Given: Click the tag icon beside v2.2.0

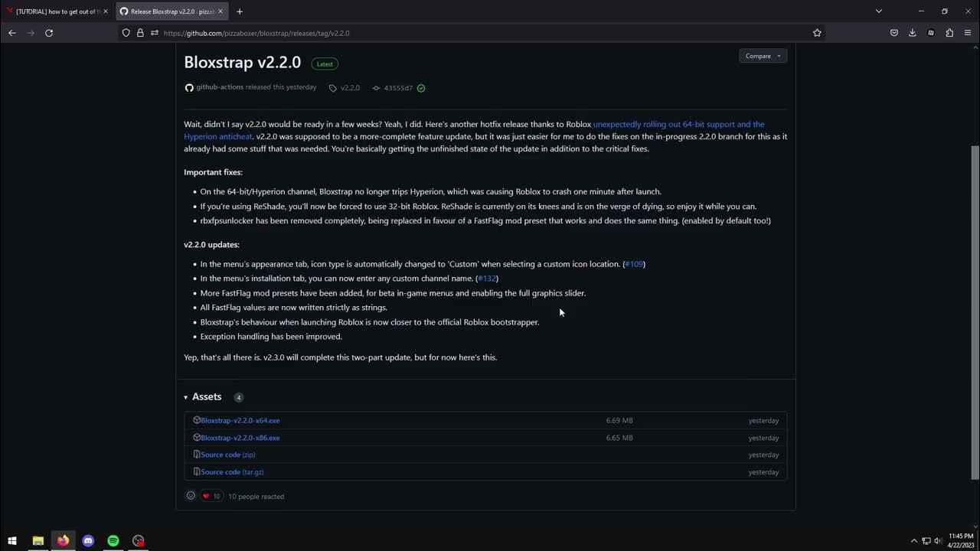Looking at the screenshot, I should (332, 88).
